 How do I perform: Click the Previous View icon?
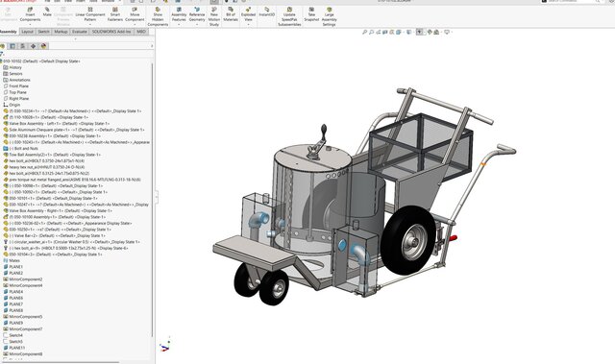[x=378, y=32]
